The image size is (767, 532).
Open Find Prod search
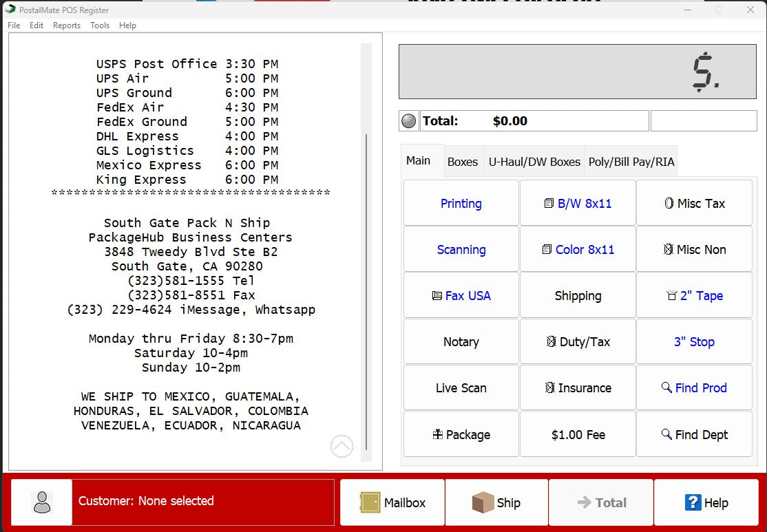[x=694, y=388]
